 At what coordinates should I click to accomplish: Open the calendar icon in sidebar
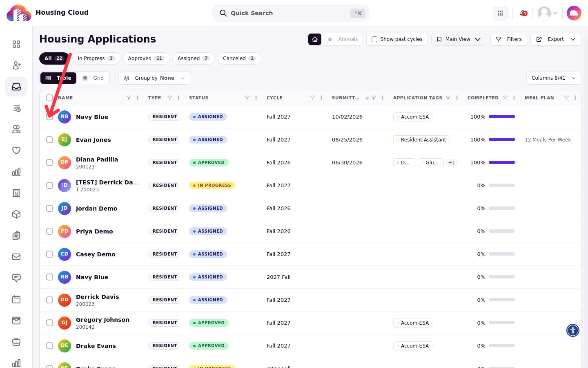pos(16,299)
